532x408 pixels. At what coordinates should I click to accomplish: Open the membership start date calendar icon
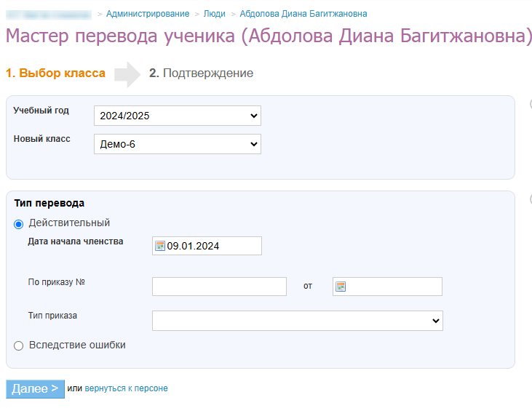pyautogui.click(x=160, y=246)
